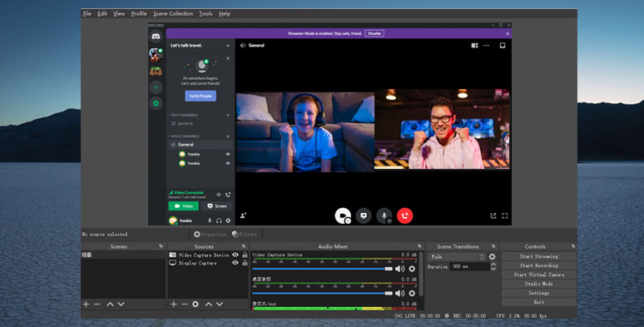Open Discord home via the Discord logo icon
Viewport: 644px width, 327px height.
click(x=156, y=37)
